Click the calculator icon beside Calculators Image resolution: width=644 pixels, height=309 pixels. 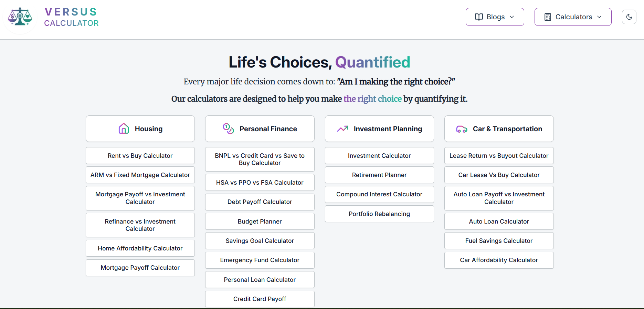click(548, 17)
